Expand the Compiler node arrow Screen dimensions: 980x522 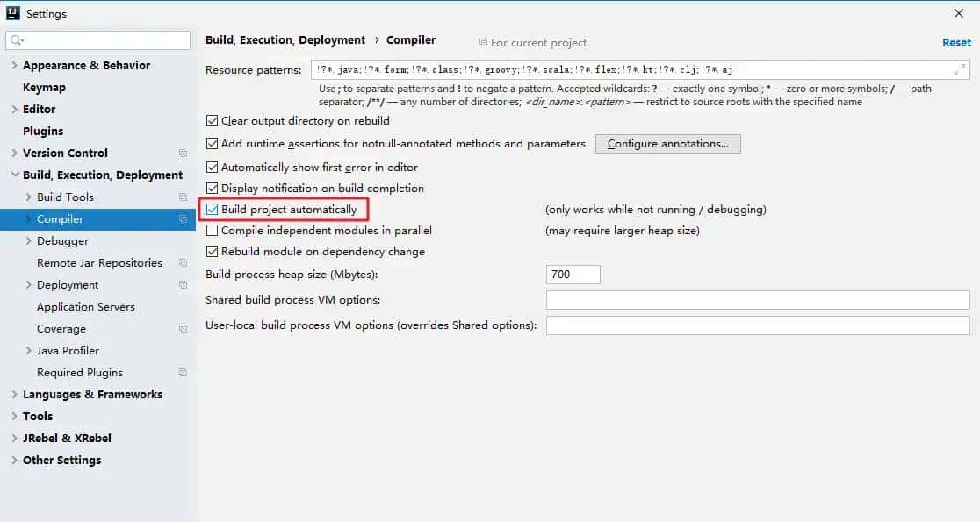[x=28, y=219]
